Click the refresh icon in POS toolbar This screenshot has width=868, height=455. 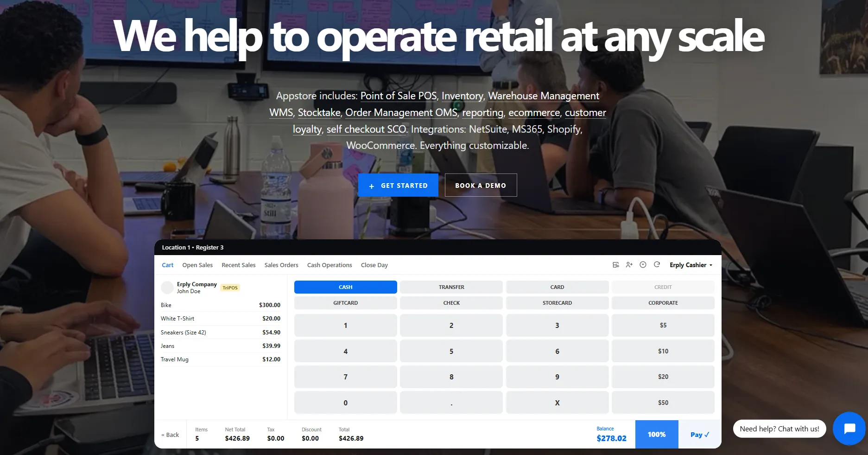(657, 264)
